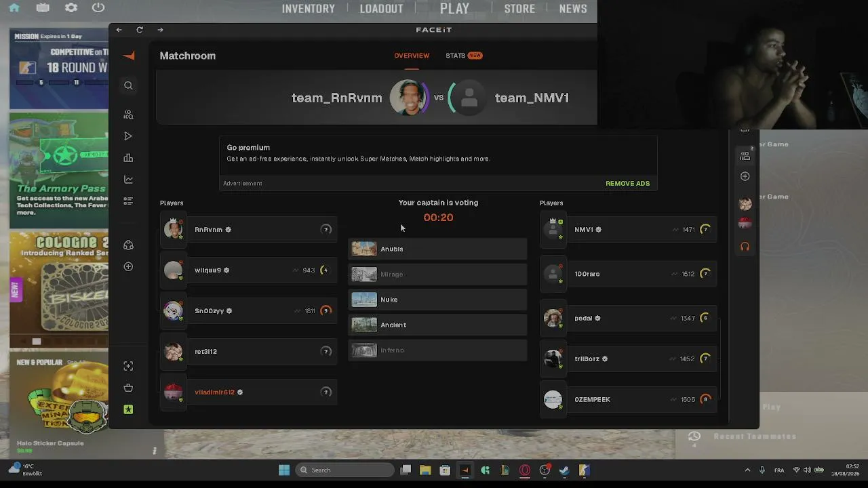The width and height of the screenshot is (868, 488).
Task: Open the bar chart rankings icon in sidebar
Action: [128, 158]
